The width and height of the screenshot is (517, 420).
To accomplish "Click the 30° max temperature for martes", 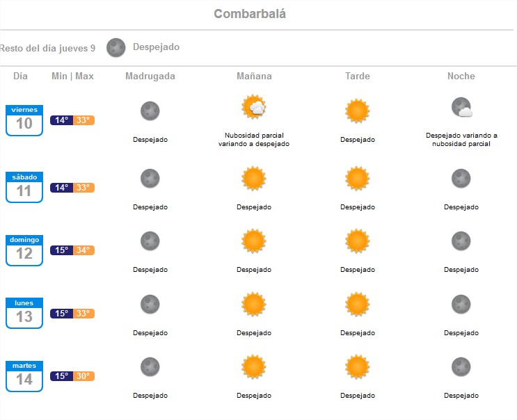I will [83, 376].
